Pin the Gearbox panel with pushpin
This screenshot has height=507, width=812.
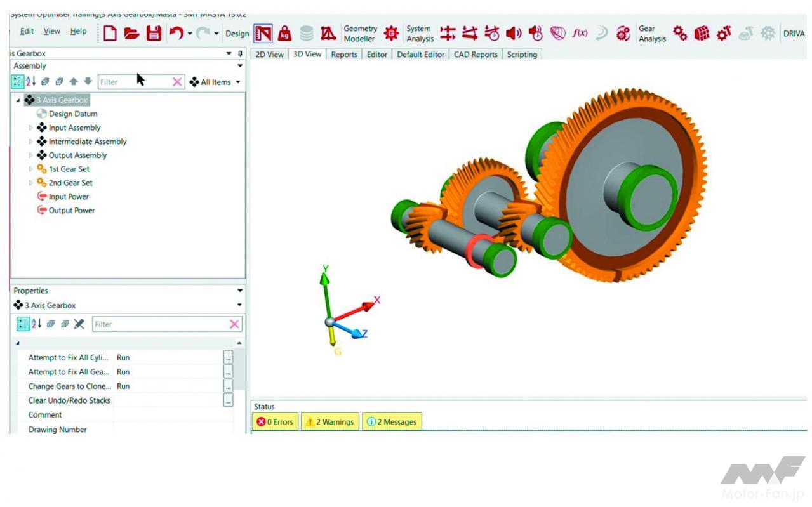point(240,54)
